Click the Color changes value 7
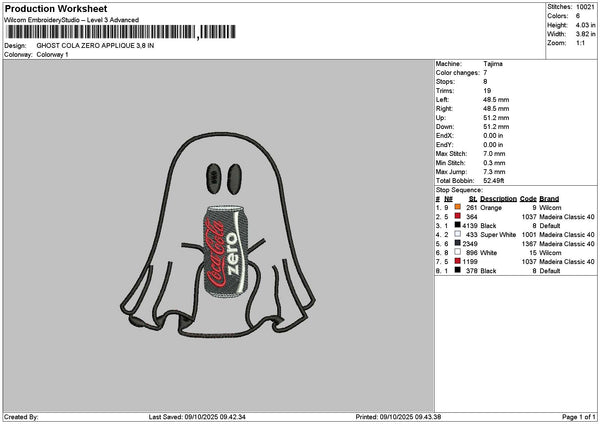 (485, 73)
